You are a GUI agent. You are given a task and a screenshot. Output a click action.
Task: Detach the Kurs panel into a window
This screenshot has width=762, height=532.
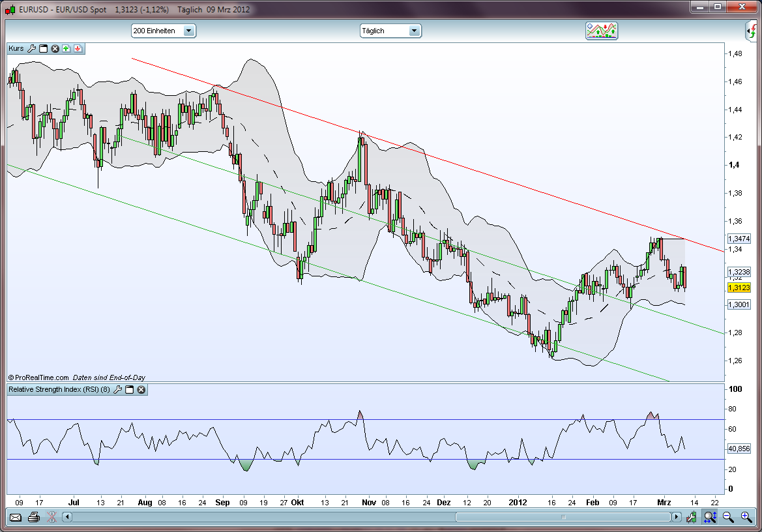pyautogui.click(x=43, y=48)
